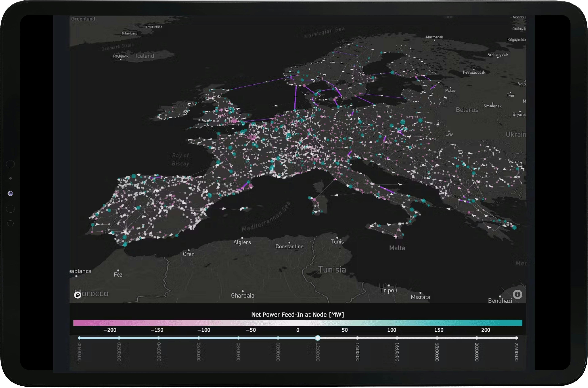The height and width of the screenshot is (388, 588).
Task: Click the 200 legend value
Action: [486, 330]
